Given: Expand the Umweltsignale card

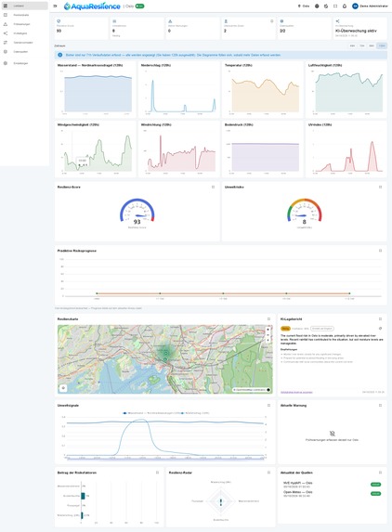Looking at the screenshot, I should pyautogui.click(x=268, y=405).
